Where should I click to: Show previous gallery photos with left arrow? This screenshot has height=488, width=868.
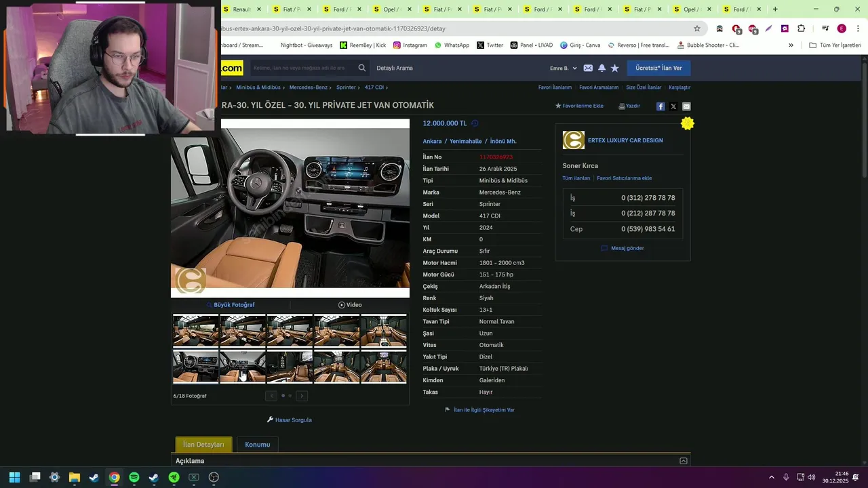pyautogui.click(x=271, y=396)
